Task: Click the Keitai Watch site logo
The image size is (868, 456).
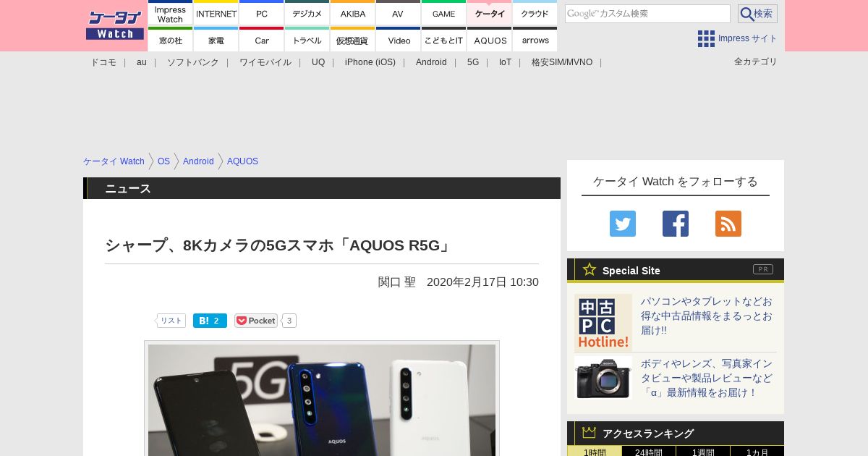Action: click(x=115, y=25)
